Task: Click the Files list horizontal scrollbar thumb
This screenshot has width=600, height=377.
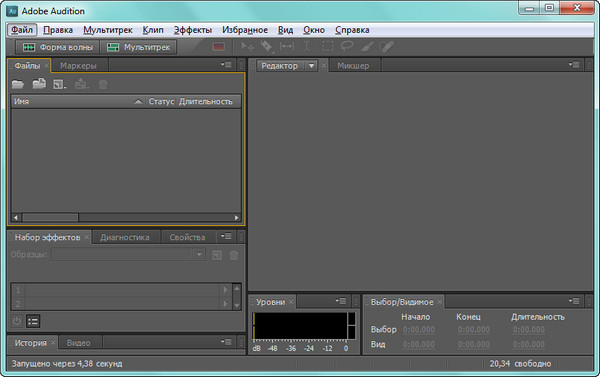Action: (x=50, y=217)
